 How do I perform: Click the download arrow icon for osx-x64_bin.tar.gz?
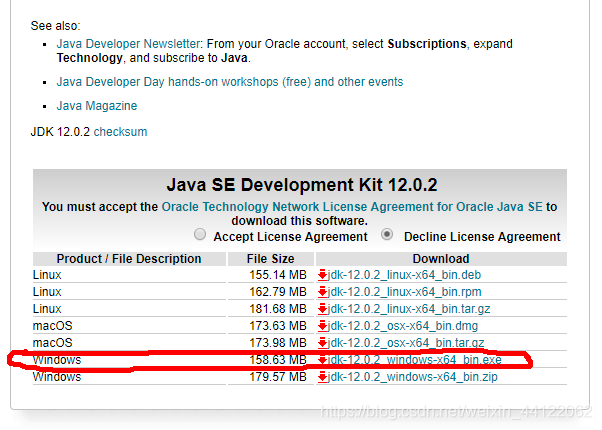tap(322, 342)
